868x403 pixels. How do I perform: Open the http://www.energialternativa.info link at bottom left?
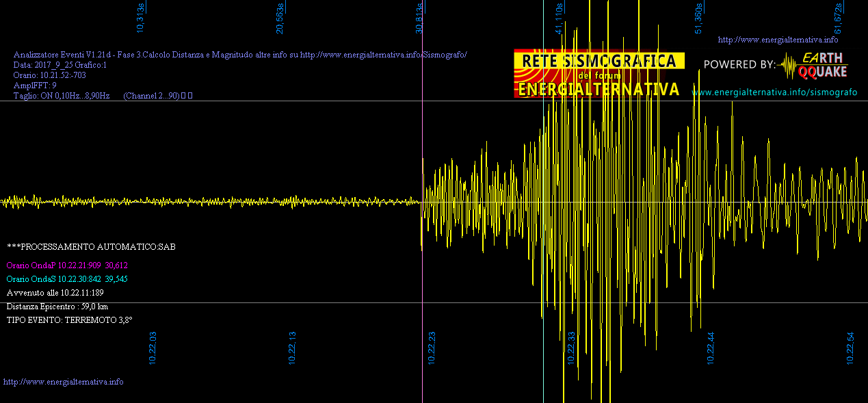pyautogui.click(x=64, y=382)
